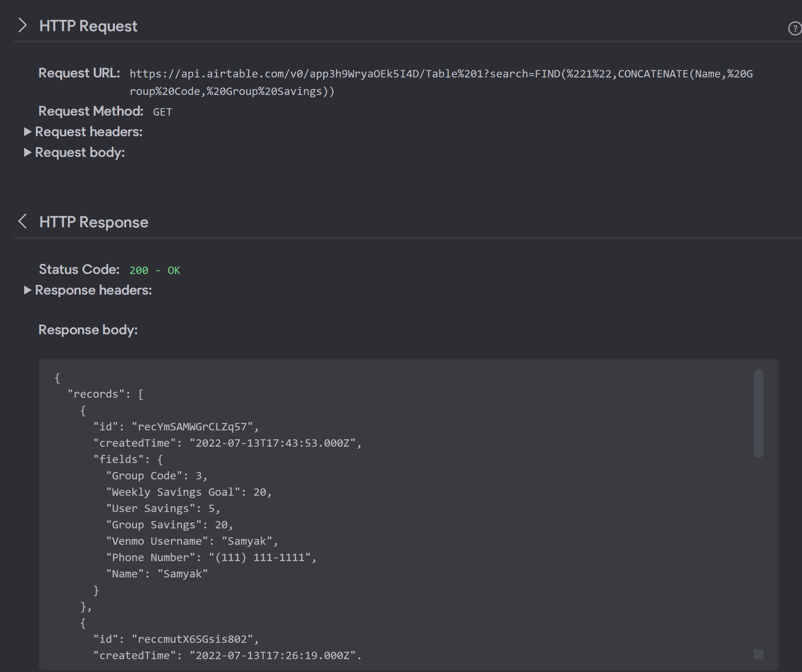
Task: Click the response body vertical scrollbar thumb
Action: point(758,413)
